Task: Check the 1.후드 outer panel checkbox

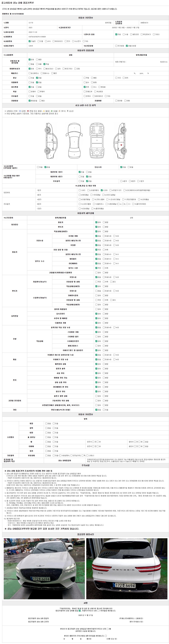Action: tap(80, 190)
